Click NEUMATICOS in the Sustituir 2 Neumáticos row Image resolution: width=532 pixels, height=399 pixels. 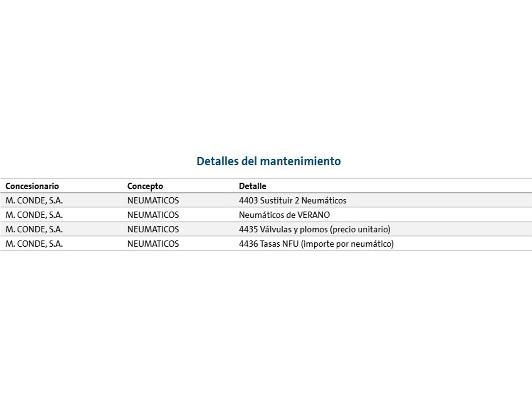[153, 201]
